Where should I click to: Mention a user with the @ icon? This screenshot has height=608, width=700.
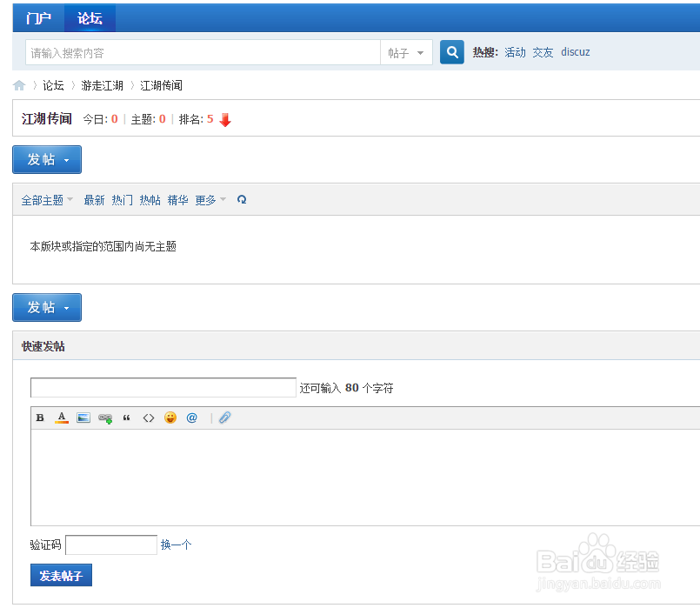point(192,418)
